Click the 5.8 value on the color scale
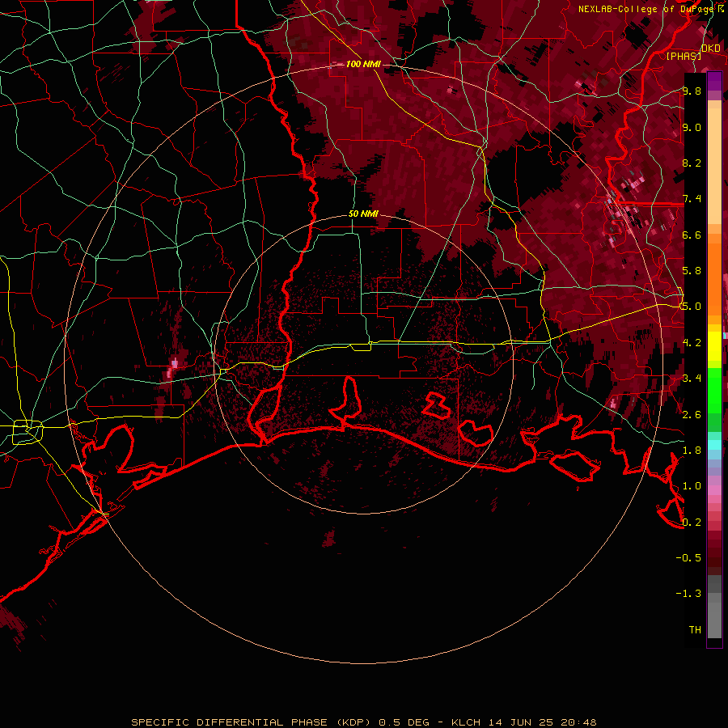The width and height of the screenshot is (728, 728). click(692, 271)
